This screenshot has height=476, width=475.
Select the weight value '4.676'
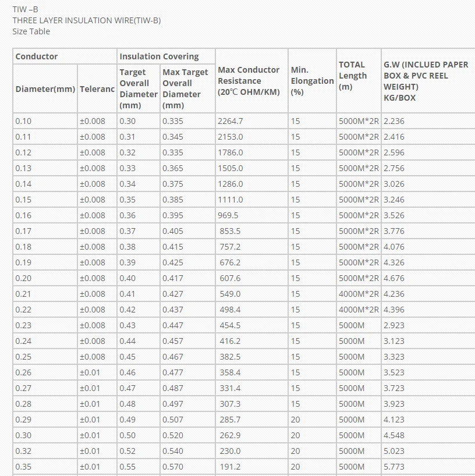click(394, 278)
